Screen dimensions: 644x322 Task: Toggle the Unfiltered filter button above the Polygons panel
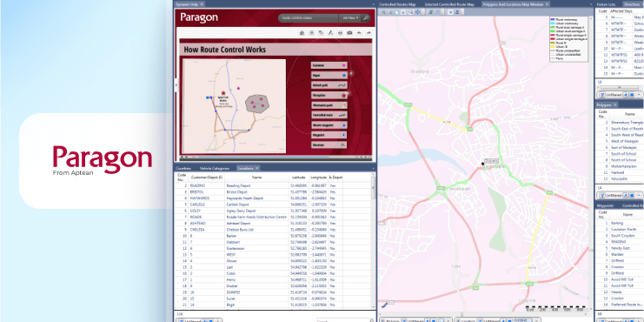tap(609, 95)
